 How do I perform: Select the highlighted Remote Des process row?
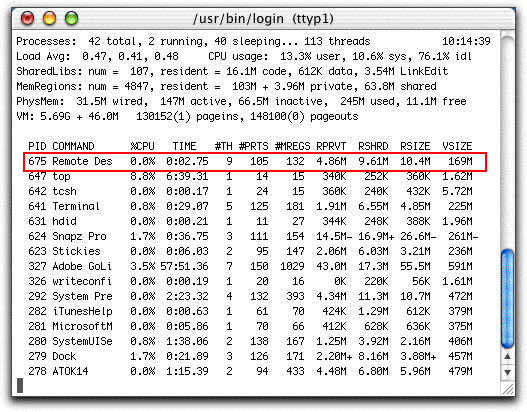coord(255,162)
